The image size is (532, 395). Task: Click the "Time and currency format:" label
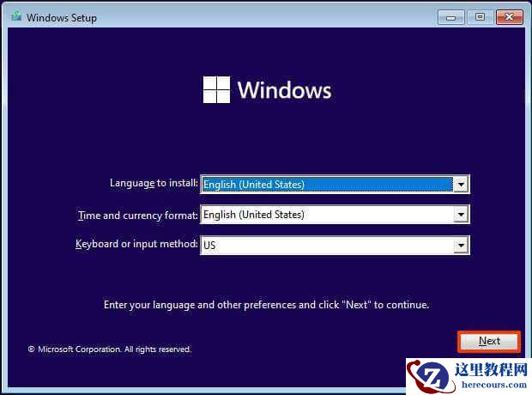coord(138,216)
